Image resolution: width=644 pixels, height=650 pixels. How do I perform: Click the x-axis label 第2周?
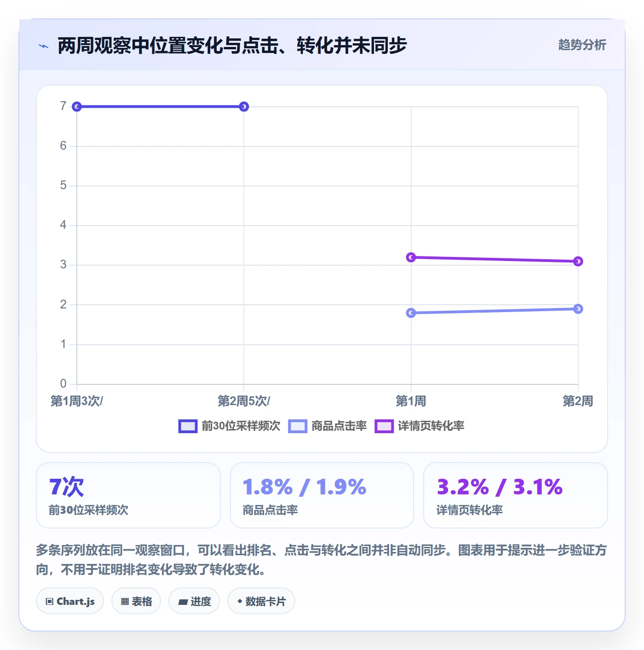(x=578, y=401)
